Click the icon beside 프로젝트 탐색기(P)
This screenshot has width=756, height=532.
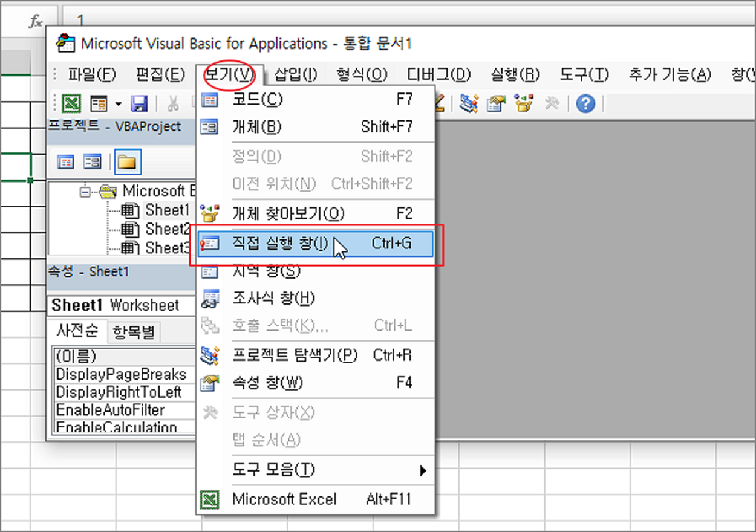pos(209,355)
